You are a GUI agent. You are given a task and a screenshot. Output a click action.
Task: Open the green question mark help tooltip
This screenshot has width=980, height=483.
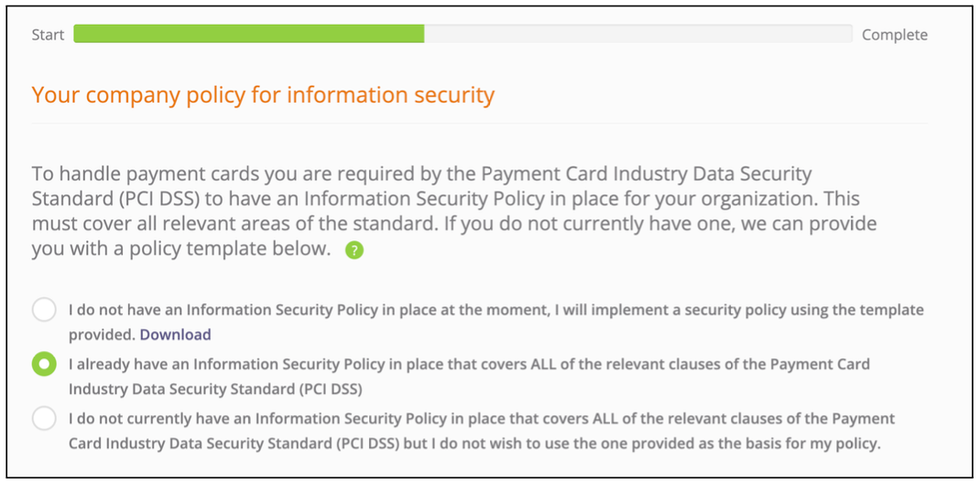[354, 251]
